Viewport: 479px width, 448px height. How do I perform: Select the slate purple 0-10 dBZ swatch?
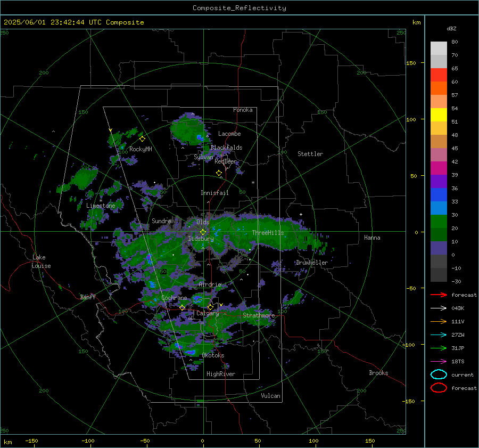439,248
